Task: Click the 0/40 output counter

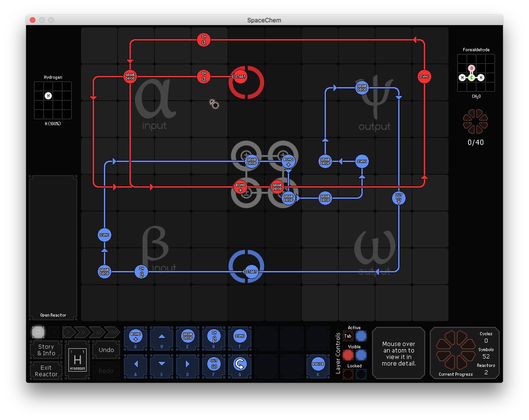Action: click(x=476, y=142)
